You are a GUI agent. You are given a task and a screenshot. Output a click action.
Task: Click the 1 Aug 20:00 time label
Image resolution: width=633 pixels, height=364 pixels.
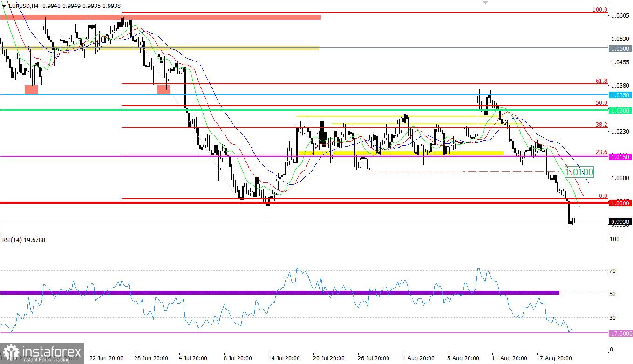(x=419, y=358)
